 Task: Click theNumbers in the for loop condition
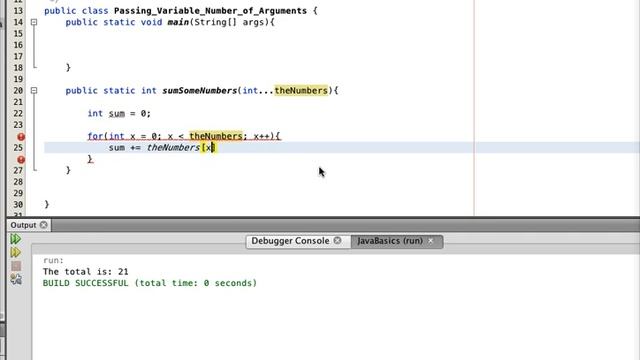[x=216, y=136]
